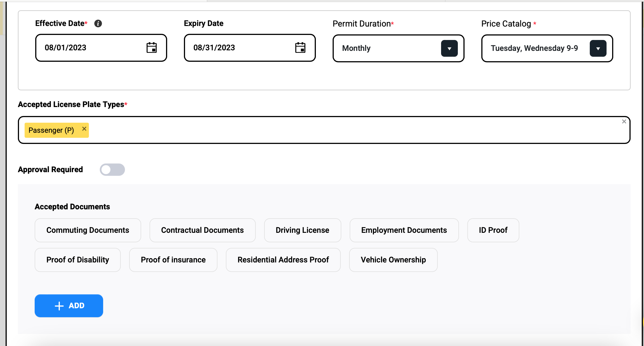
Task: Pick the Vehicle Ownership document chip
Action: click(393, 260)
